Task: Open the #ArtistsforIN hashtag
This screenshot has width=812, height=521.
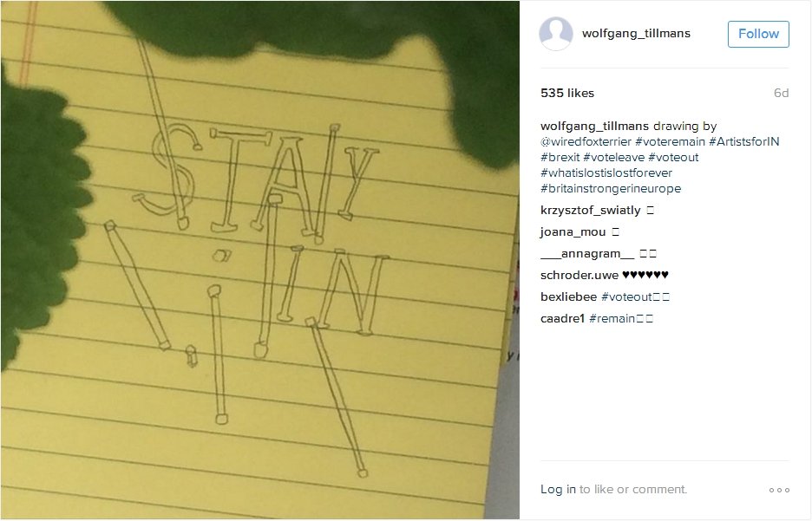Action: (x=744, y=142)
